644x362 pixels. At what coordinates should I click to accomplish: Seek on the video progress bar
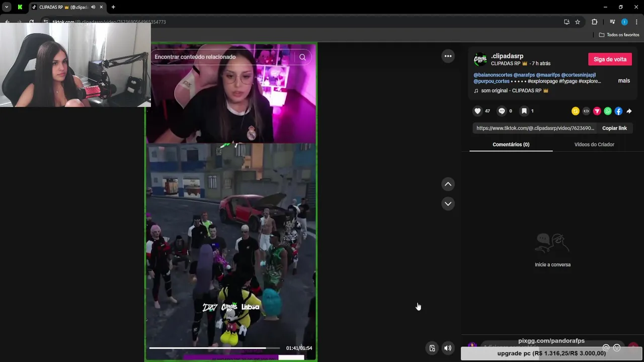[214, 348]
